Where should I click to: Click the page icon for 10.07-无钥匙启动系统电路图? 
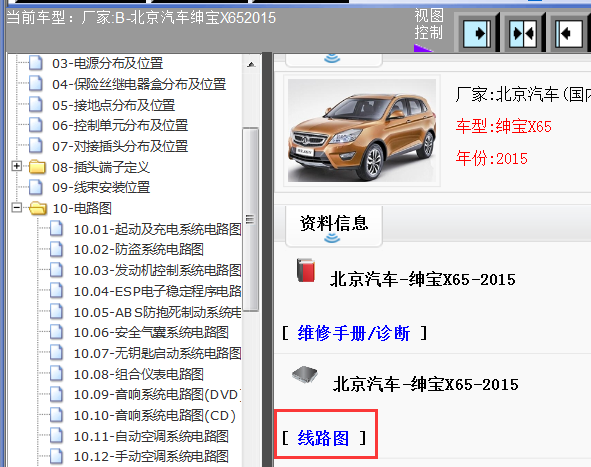(x=57, y=353)
